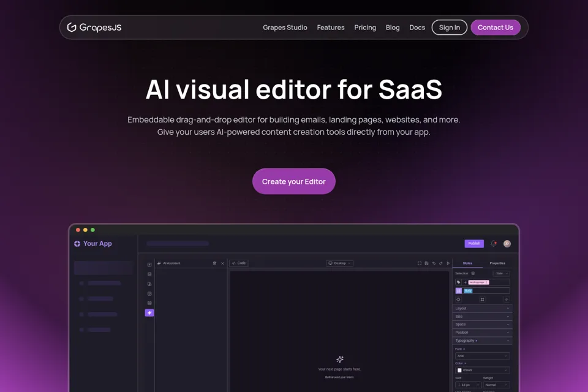The image size is (588, 392).
Task: Toggle the fullscreen icon in editor toolbar
Action: point(419,263)
